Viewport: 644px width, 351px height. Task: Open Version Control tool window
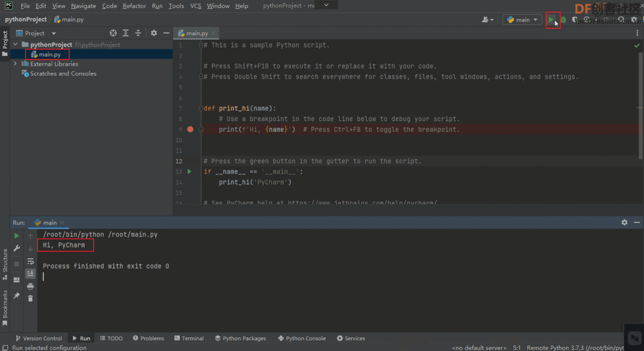(x=39, y=338)
